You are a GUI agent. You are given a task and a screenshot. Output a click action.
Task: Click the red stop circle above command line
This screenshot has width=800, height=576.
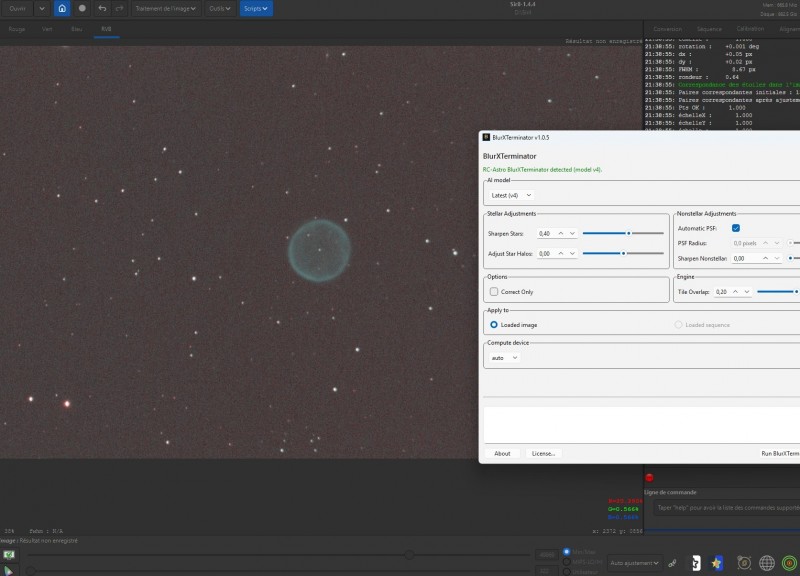(x=649, y=478)
